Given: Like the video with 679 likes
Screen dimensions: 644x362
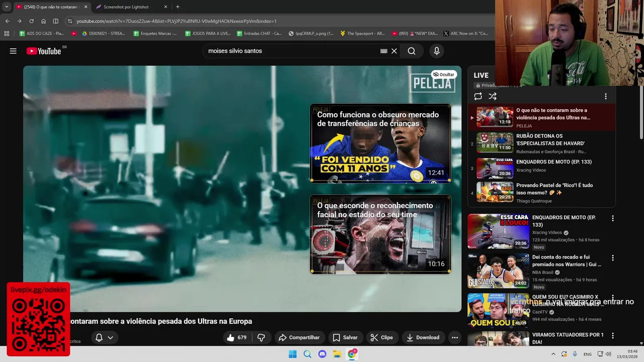Looking at the screenshot, I should (237, 337).
